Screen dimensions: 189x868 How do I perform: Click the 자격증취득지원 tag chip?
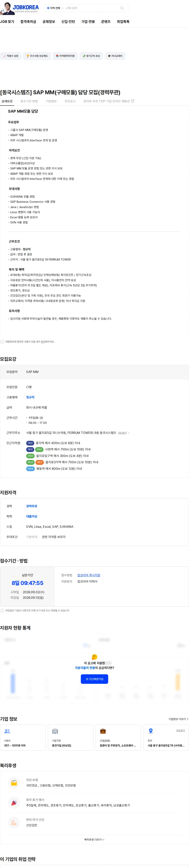[65, 56]
